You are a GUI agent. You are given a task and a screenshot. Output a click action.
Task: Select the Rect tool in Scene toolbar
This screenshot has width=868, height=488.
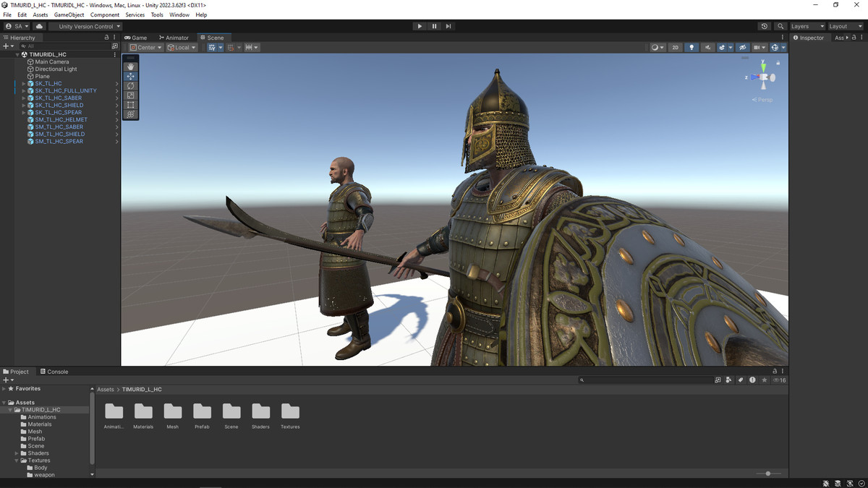click(x=131, y=105)
